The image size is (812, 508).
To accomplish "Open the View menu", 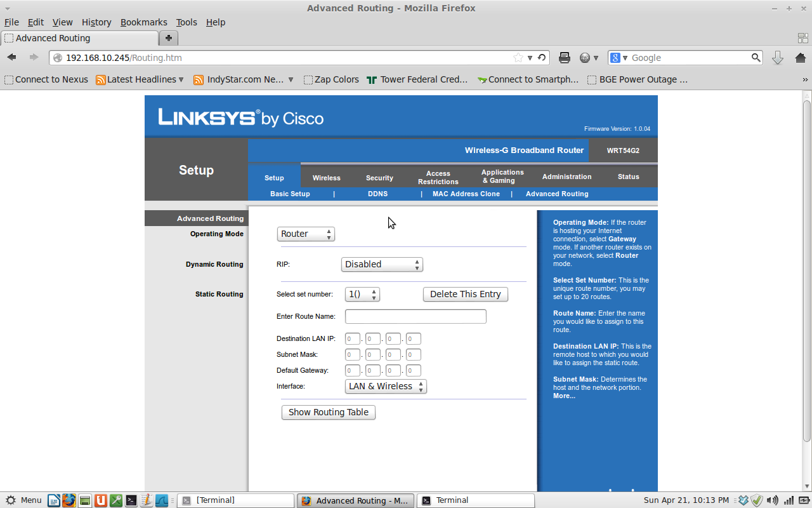I will (x=62, y=22).
